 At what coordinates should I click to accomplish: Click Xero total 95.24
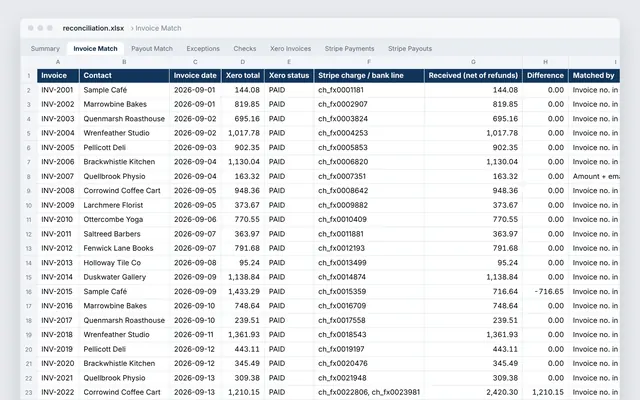click(x=243, y=263)
